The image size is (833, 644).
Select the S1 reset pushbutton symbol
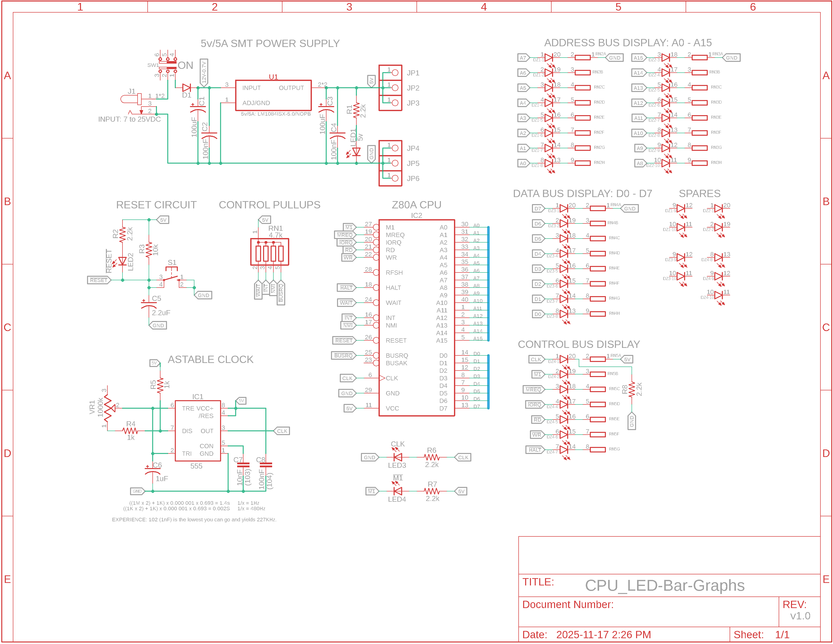[172, 277]
